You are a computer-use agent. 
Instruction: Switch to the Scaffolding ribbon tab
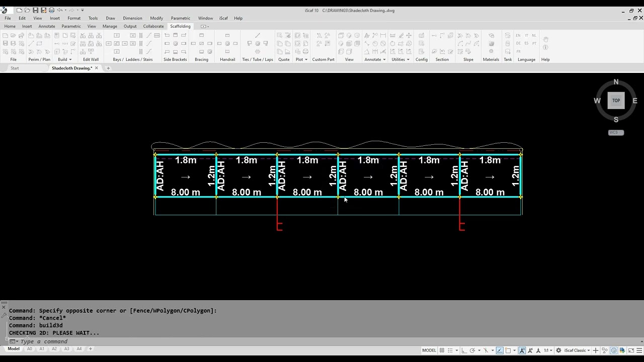(x=180, y=26)
